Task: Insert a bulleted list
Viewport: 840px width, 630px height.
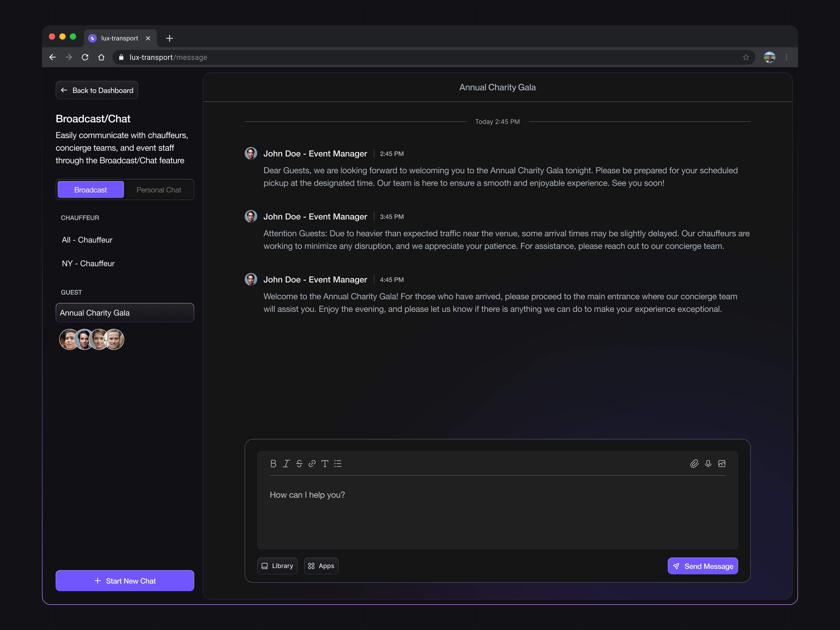Action: coord(338,464)
